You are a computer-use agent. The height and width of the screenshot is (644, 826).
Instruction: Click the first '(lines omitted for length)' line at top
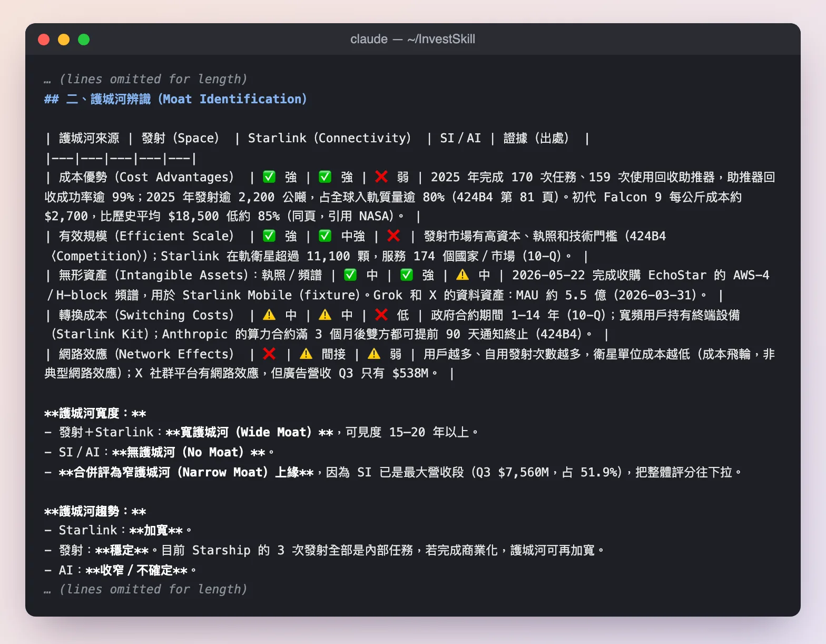pos(153,79)
